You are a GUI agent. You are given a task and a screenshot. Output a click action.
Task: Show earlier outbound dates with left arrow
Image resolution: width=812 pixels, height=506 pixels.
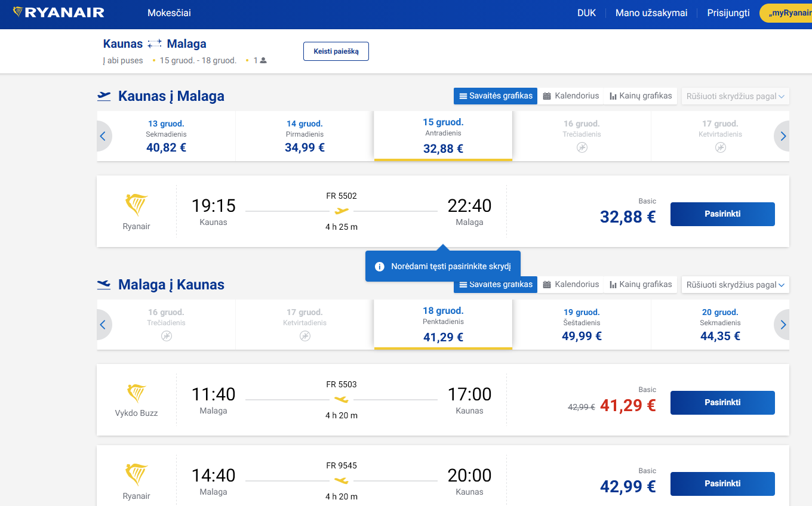tap(103, 137)
